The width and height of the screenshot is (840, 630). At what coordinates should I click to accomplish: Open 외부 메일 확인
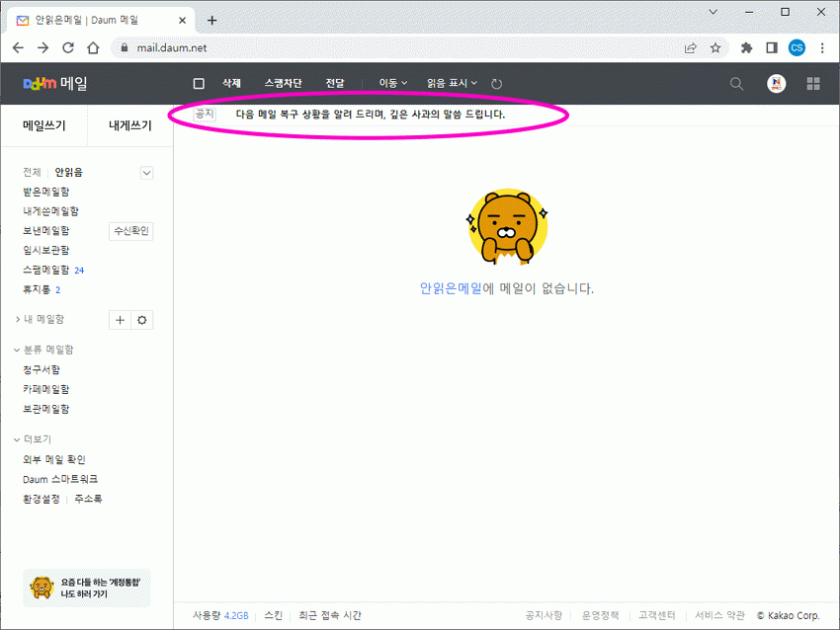(x=54, y=459)
